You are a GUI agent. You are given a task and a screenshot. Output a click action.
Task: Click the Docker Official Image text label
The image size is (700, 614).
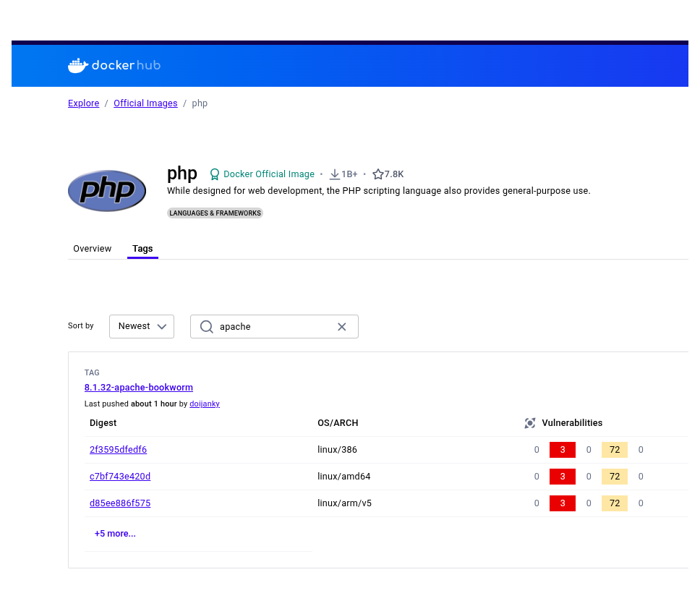point(269,174)
